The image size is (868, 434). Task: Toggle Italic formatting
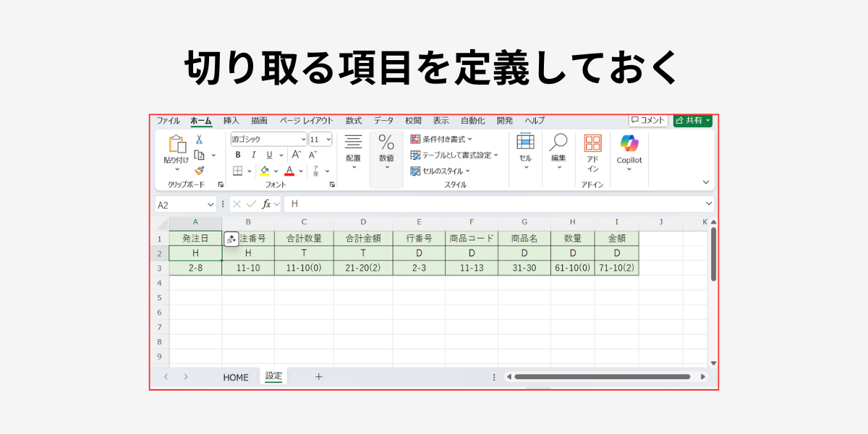tap(253, 155)
